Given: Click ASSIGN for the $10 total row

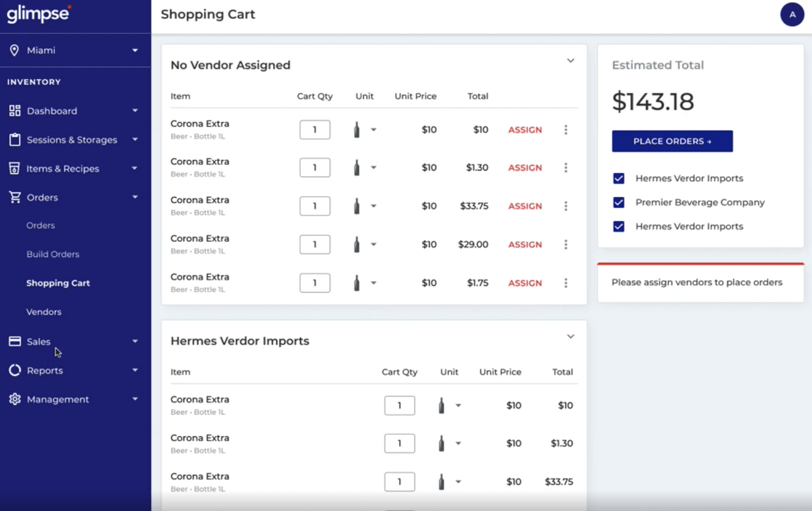Looking at the screenshot, I should 525,130.
